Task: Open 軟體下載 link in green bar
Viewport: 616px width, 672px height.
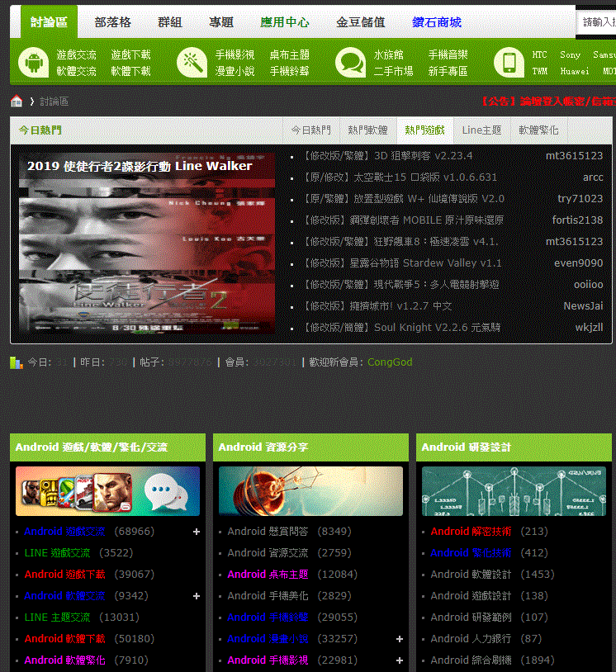Action: (130, 71)
